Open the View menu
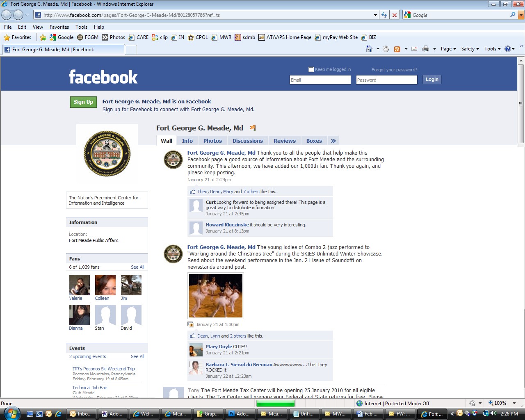The height and width of the screenshot is (420, 525). [x=38, y=27]
